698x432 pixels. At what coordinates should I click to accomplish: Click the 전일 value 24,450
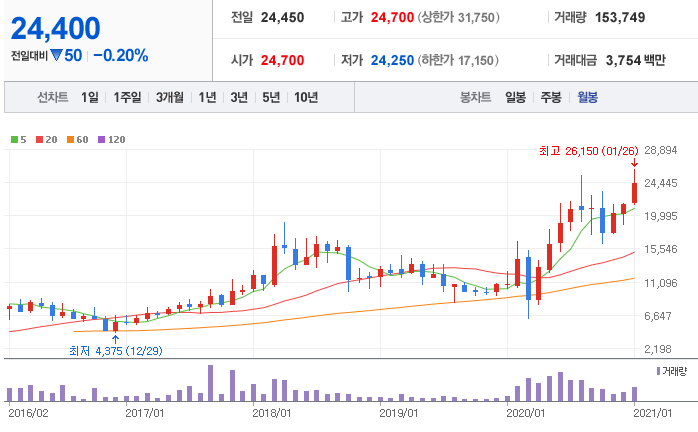283,17
